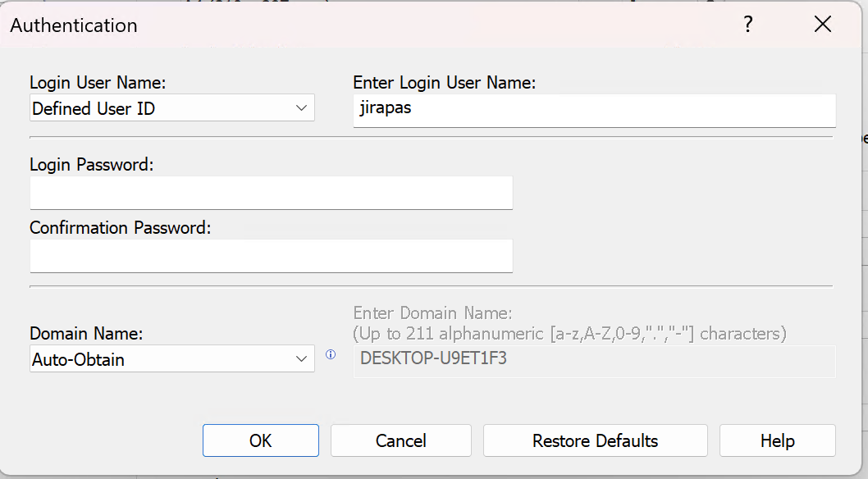Click the contextual help question mark icon
This screenshot has width=868, height=479.
pyautogui.click(x=747, y=25)
